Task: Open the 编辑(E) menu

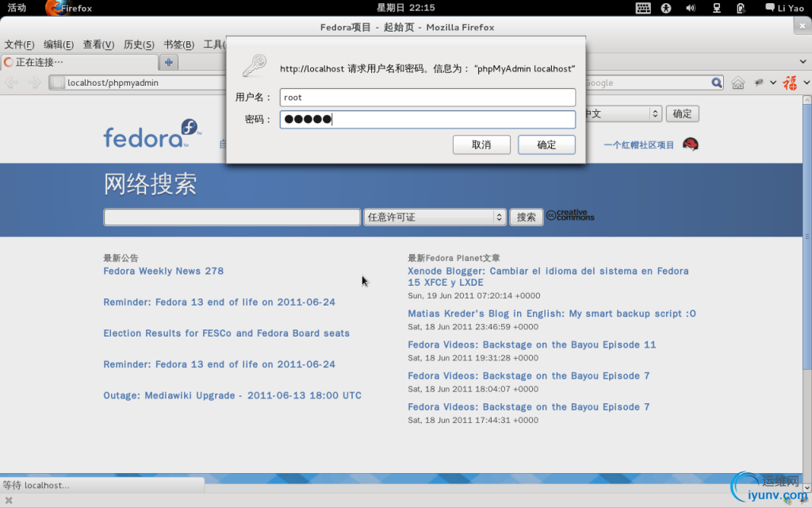Action: (x=59, y=44)
